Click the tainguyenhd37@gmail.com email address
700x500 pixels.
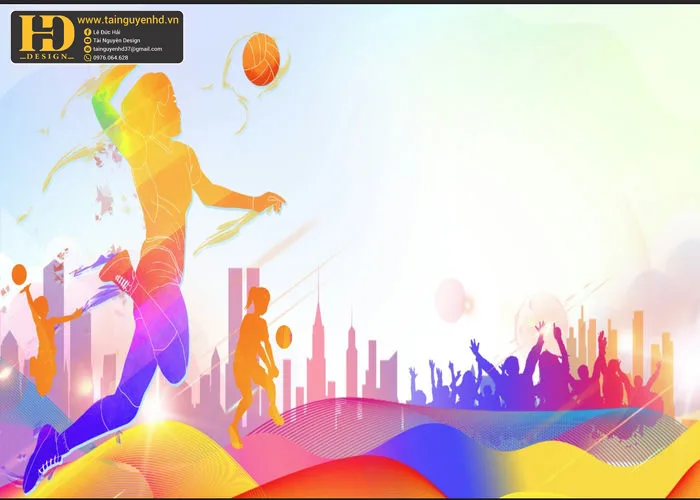click(x=128, y=49)
